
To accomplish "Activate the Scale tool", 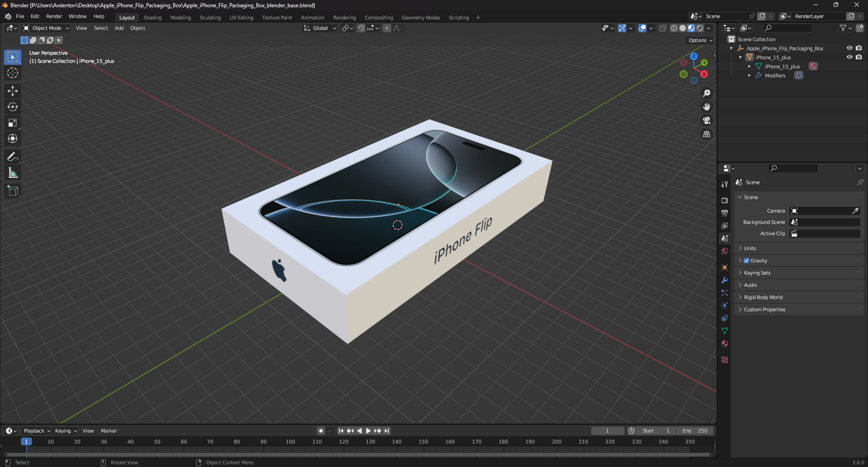I will pyautogui.click(x=13, y=123).
